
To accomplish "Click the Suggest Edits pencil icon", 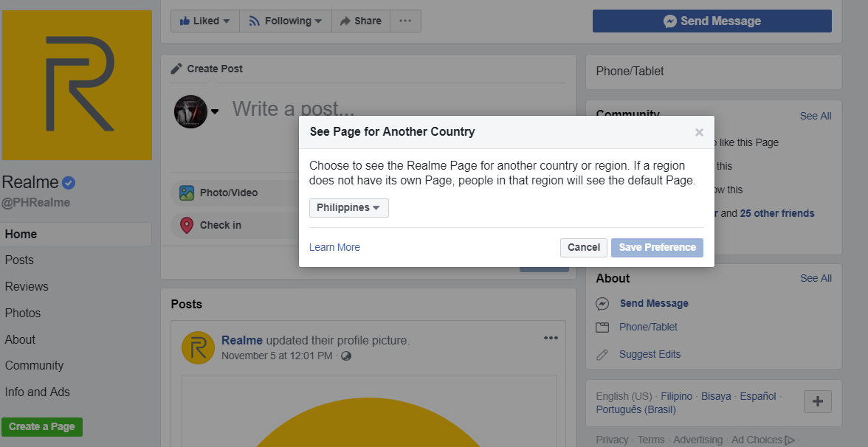I will coord(602,355).
